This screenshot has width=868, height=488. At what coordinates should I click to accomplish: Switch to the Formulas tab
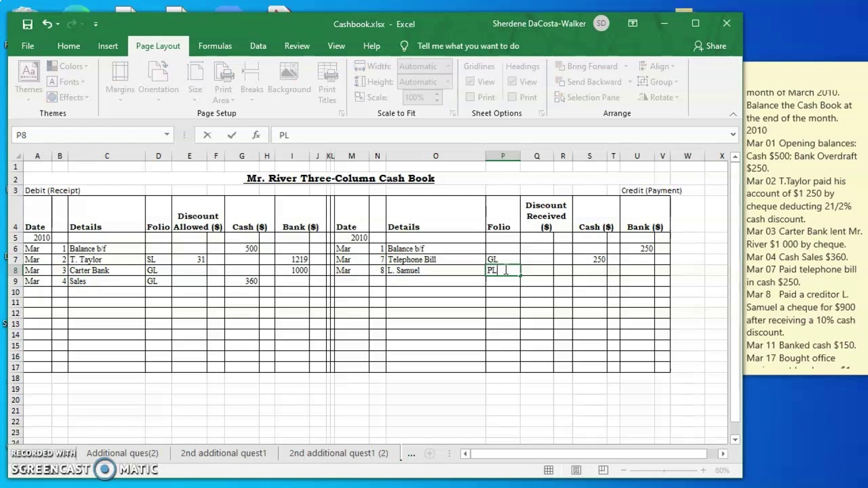click(215, 46)
